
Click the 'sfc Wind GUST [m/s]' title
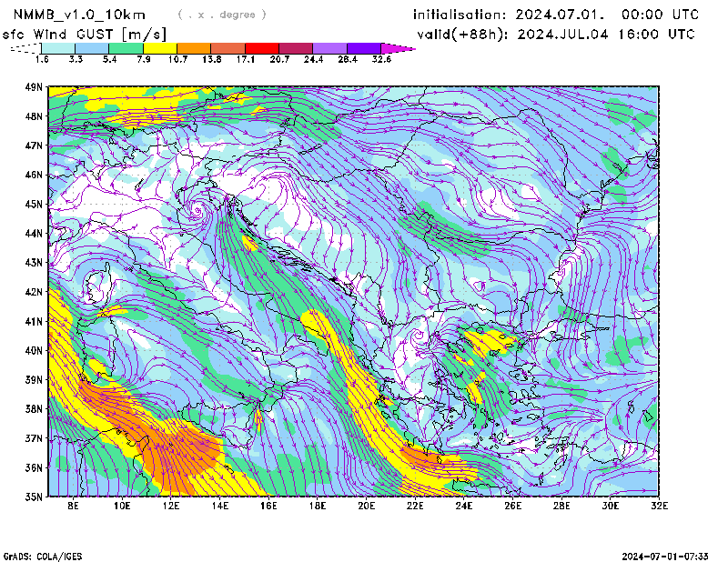(85, 34)
